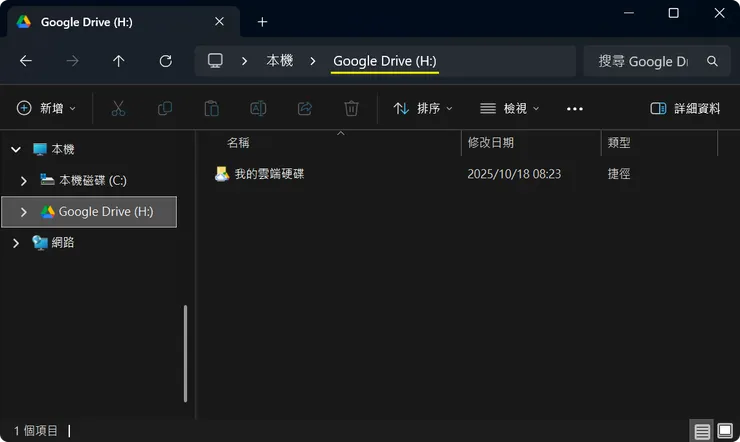Expand the 本機磁碟 (C:) tree node
This screenshot has height=442, width=740.
24,181
